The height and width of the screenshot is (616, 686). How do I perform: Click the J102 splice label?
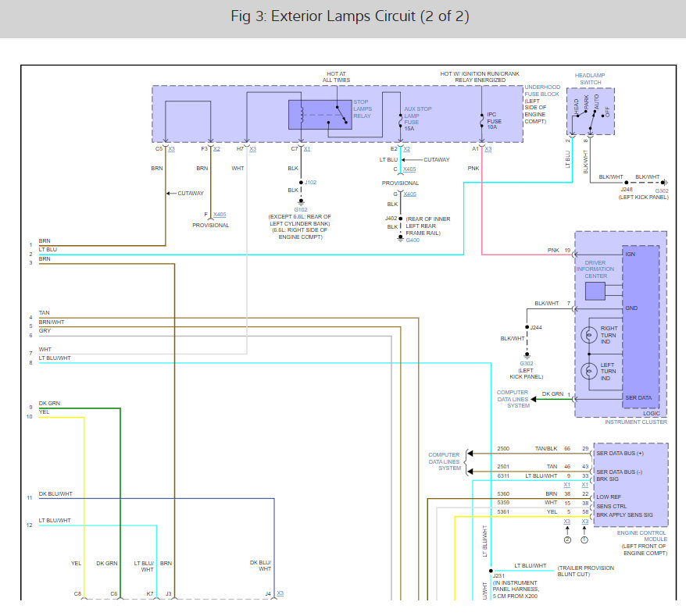coord(310,183)
